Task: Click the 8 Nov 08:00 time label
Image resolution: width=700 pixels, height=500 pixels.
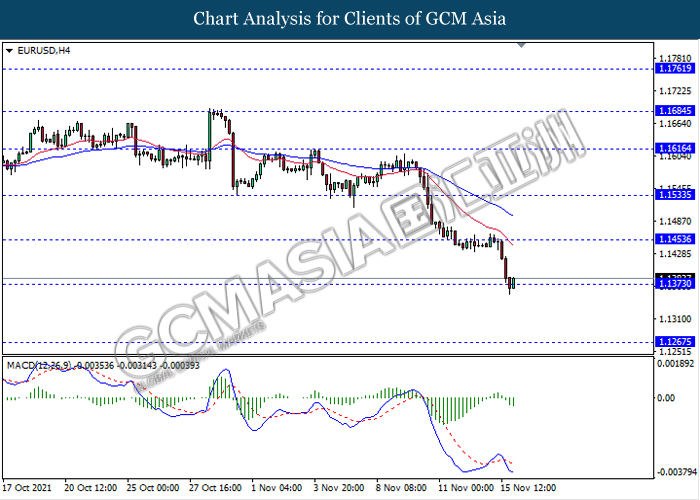Action: (401, 488)
